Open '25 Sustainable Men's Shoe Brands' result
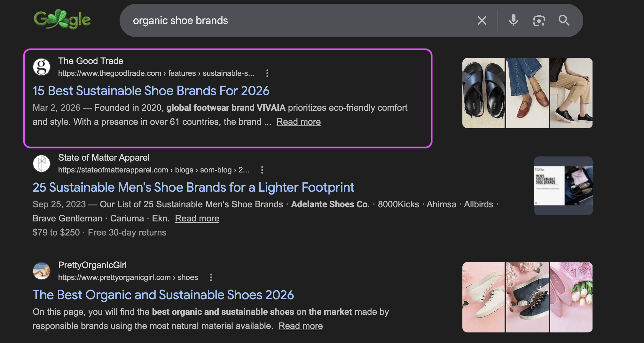Screen dimensions: 644x343 coord(193,187)
